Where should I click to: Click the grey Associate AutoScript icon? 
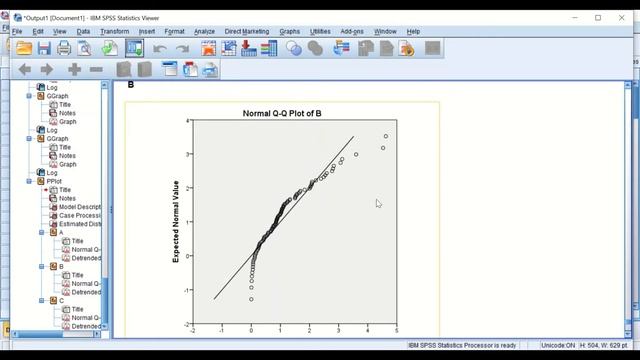coord(366,49)
